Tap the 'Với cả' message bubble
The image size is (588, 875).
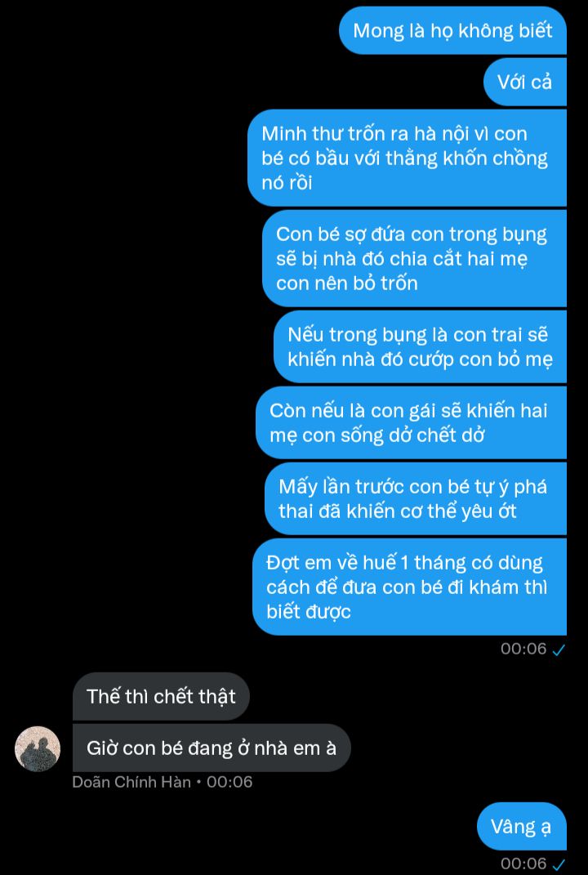click(524, 82)
